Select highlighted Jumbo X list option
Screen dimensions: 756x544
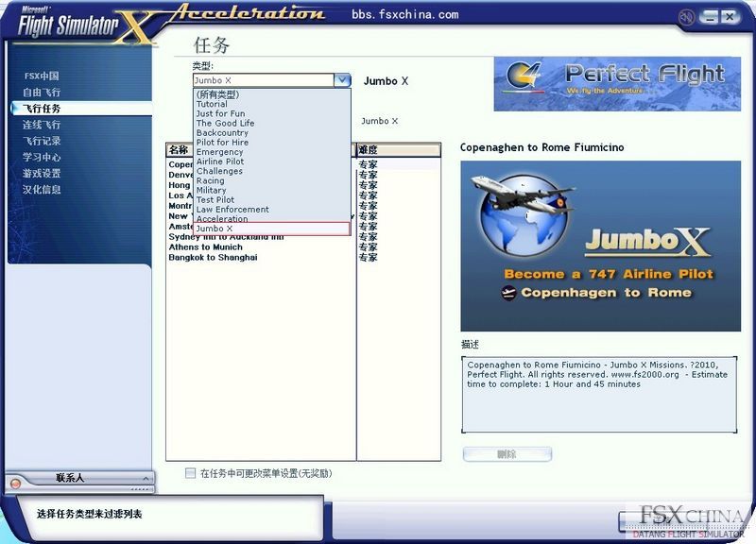pyautogui.click(x=272, y=229)
